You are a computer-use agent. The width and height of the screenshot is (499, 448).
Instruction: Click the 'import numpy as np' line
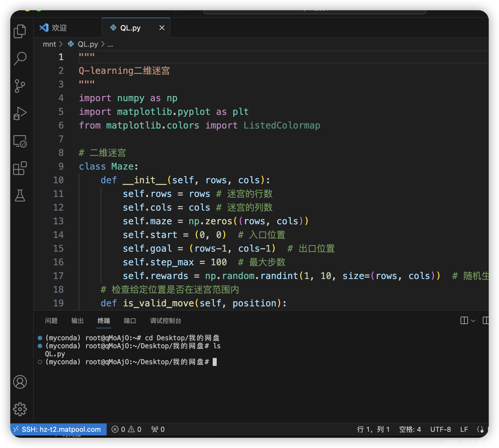click(128, 98)
